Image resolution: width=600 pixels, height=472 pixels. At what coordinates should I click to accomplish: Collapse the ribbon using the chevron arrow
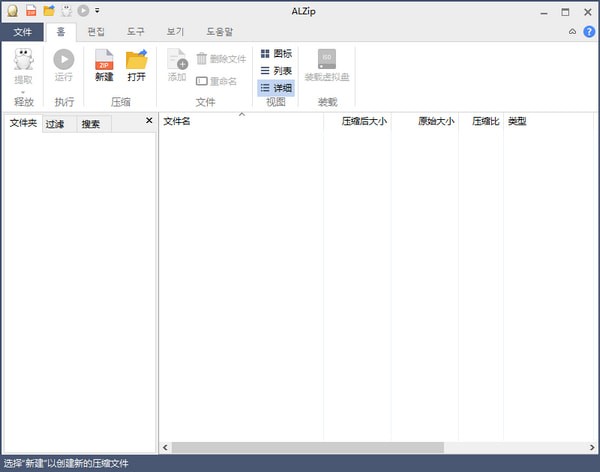click(572, 32)
